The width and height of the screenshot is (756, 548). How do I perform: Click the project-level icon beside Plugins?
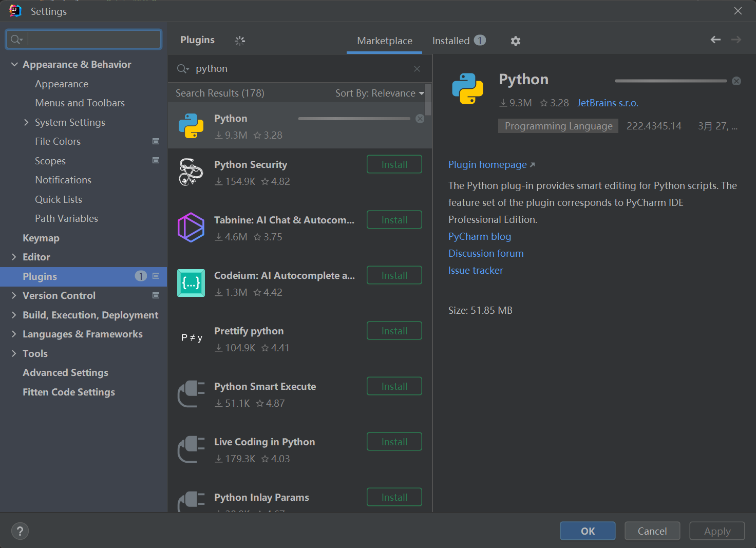click(156, 276)
